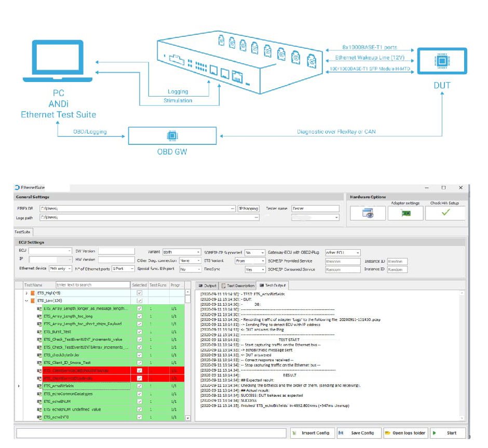Viewport: 488px width, 448px height.
Task: Expand the ETS_High test group
Action: (26, 293)
